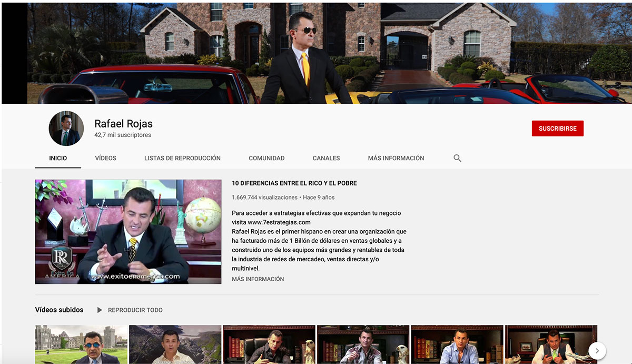Play the featured video thumbnail with exitoenamerica.com

pos(128,232)
